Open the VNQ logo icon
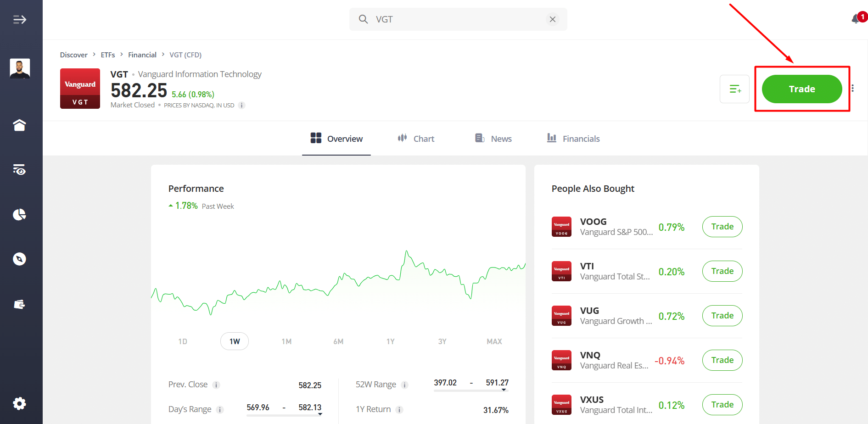The width and height of the screenshot is (868, 424). tap(561, 360)
